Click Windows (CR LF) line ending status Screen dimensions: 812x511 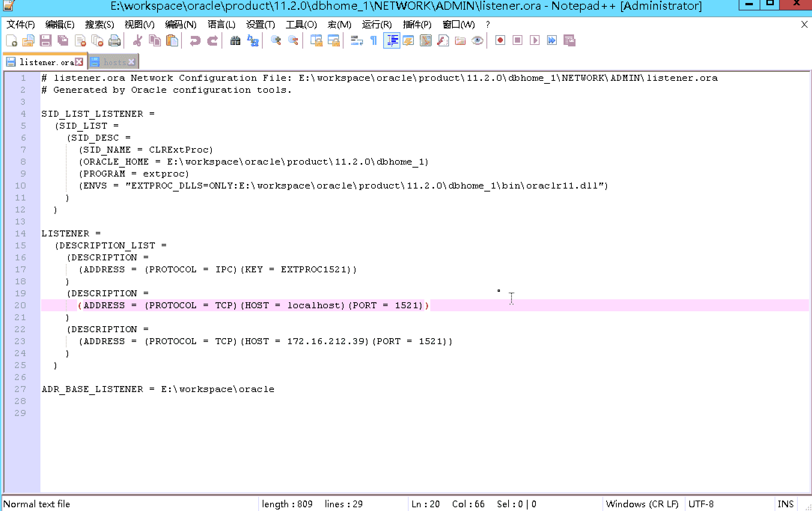[642, 504]
